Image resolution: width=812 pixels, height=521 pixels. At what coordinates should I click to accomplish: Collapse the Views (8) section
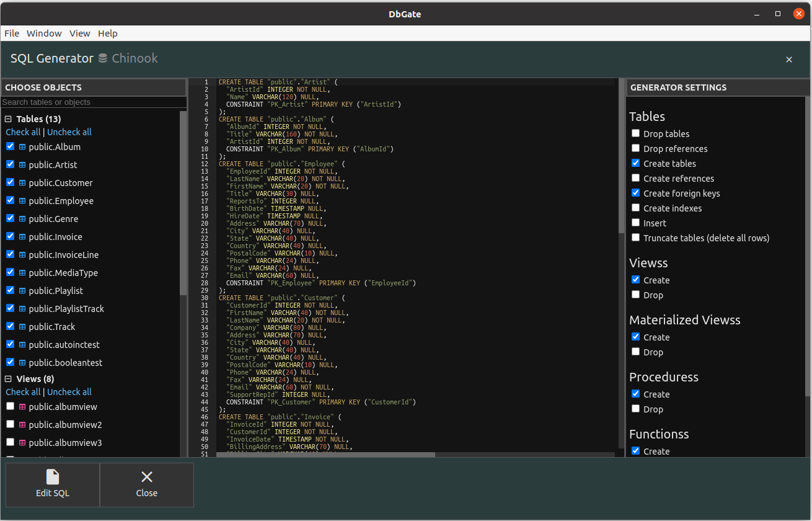point(9,379)
